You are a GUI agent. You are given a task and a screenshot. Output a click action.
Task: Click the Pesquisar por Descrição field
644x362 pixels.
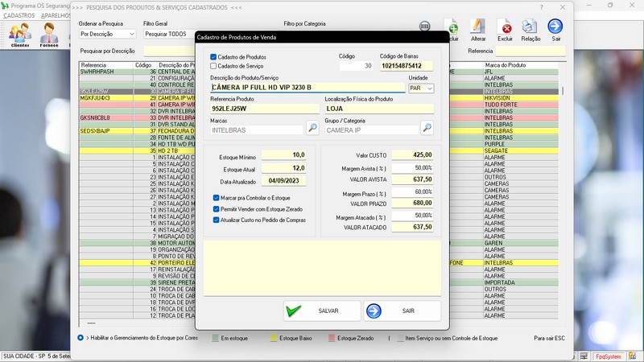[169, 51]
